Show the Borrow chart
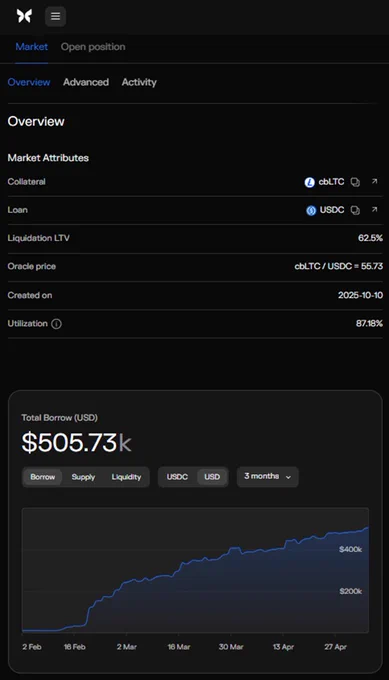The width and height of the screenshot is (389, 680). point(42,477)
